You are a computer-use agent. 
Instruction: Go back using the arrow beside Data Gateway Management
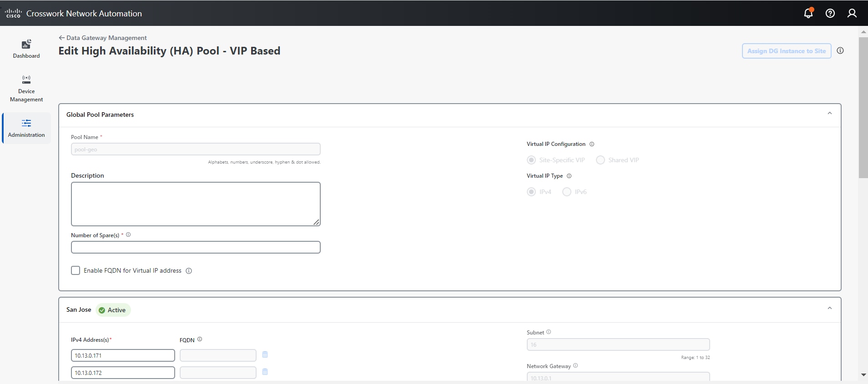pos(61,38)
